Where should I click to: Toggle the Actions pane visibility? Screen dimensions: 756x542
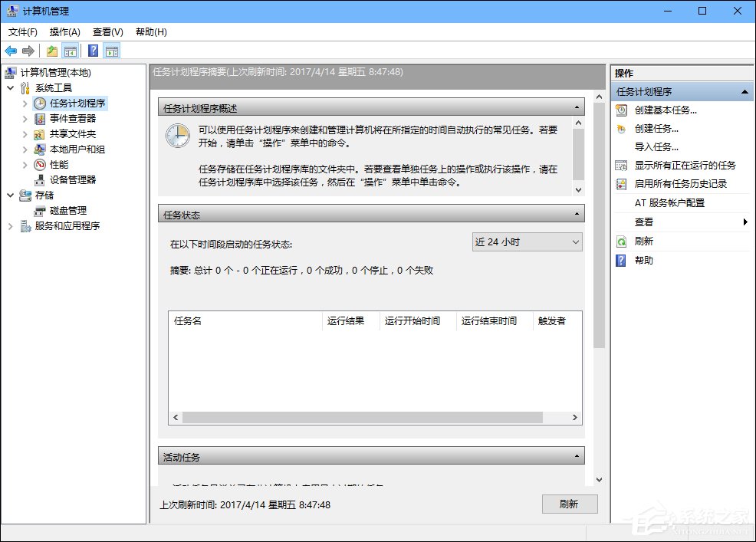[112, 51]
